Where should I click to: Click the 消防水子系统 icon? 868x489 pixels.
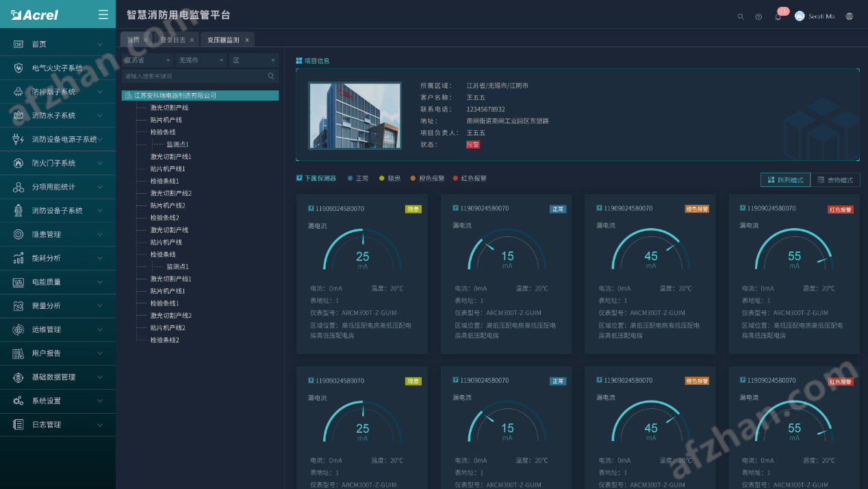click(18, 116)
